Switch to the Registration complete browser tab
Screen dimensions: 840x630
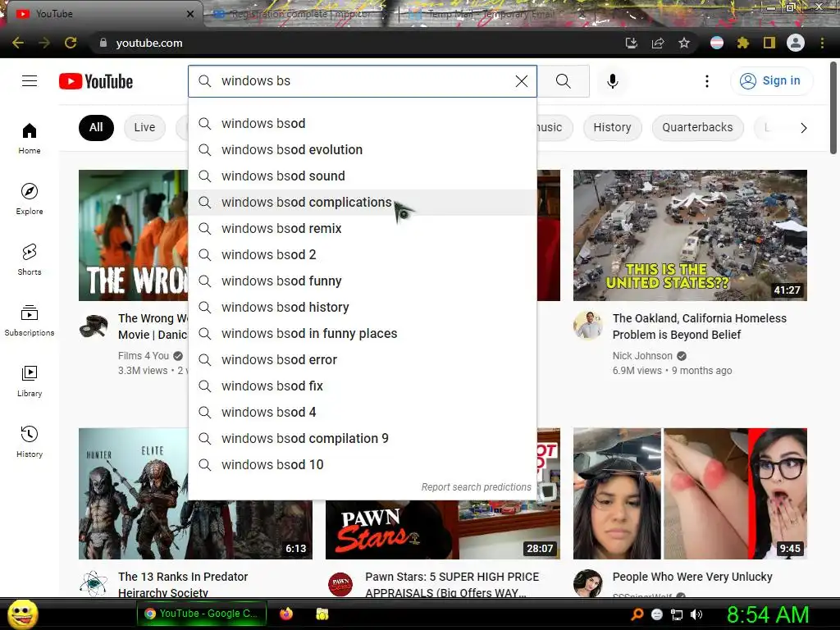tap(299, 14)
